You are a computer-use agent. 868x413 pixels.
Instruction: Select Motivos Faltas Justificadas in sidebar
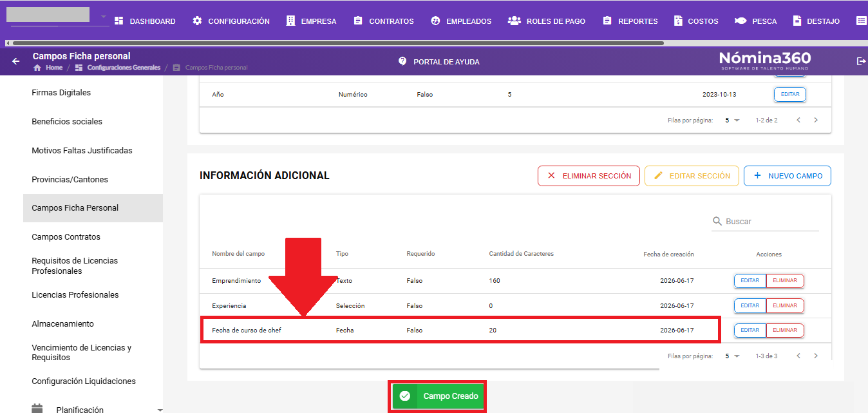(x=82, y=151)
